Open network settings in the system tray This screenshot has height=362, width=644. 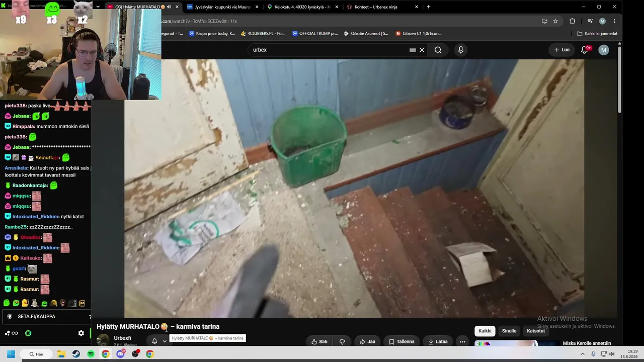(x=603, y=354)
